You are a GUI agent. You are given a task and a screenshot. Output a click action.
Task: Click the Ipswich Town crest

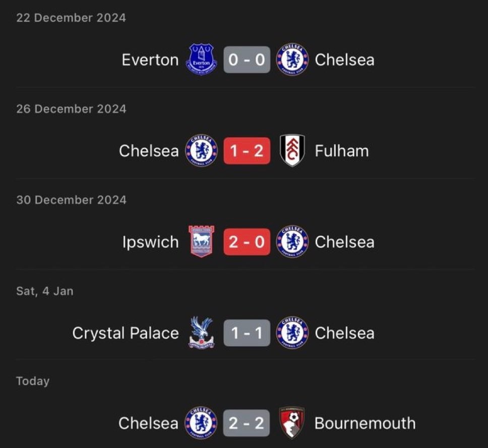(201, 242)
